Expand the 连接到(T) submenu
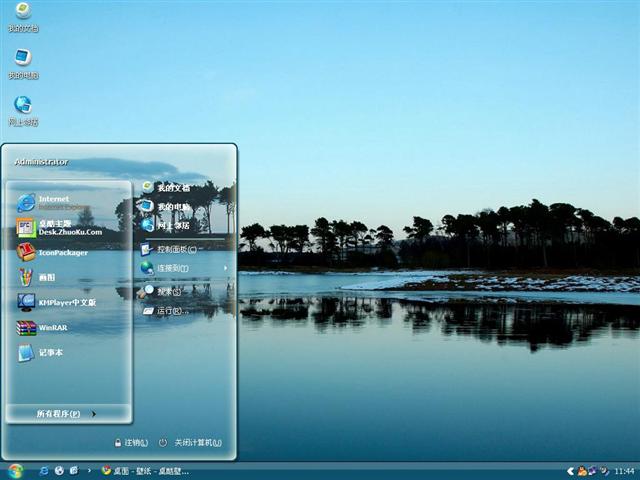 click(x=184, y=268)
